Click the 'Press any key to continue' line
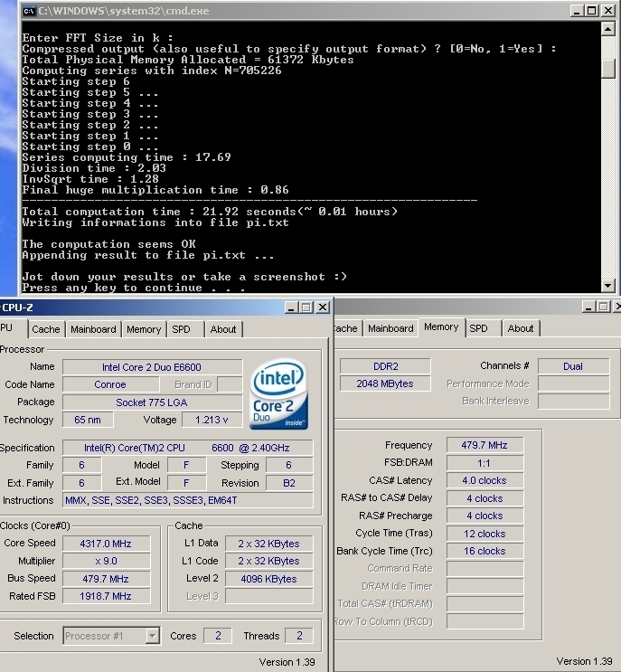621x672 pixels. pyautogui.click(x=134, y=288)
